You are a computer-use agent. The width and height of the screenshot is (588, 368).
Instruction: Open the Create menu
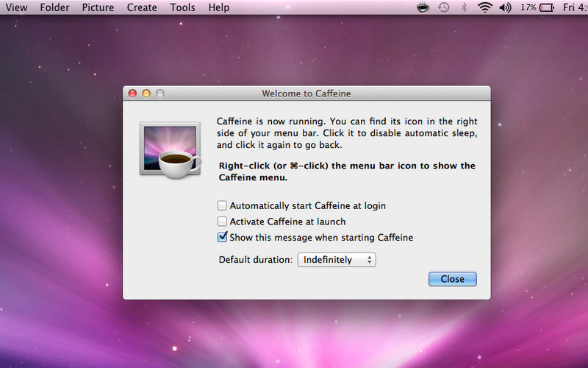(142, 7)
